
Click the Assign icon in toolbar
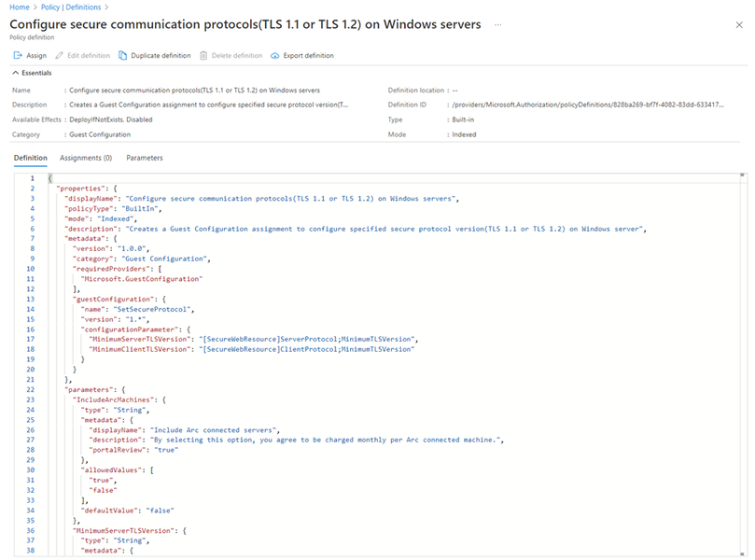pos(17,56)
